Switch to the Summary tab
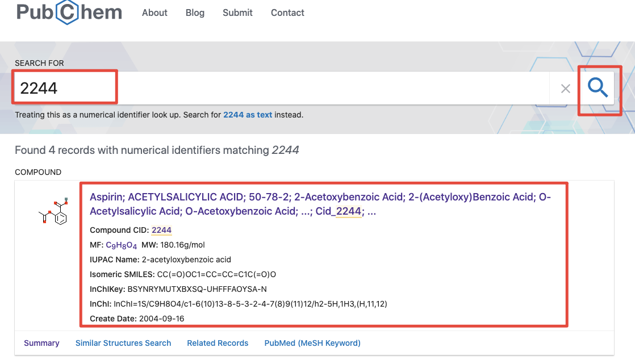The image size is (635, 364). [x=41, y=343]
